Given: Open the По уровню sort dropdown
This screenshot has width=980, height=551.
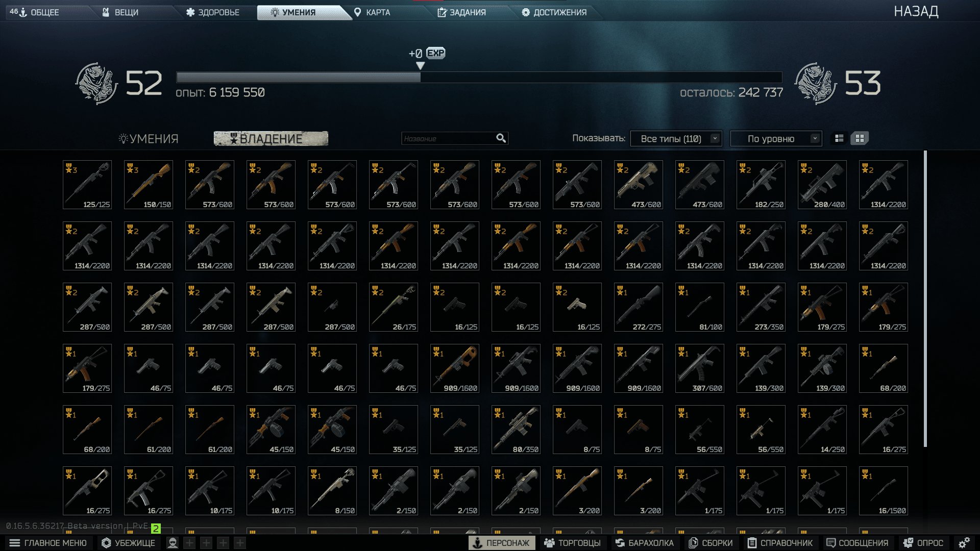Looking at the screenshot, I should 776,139.
